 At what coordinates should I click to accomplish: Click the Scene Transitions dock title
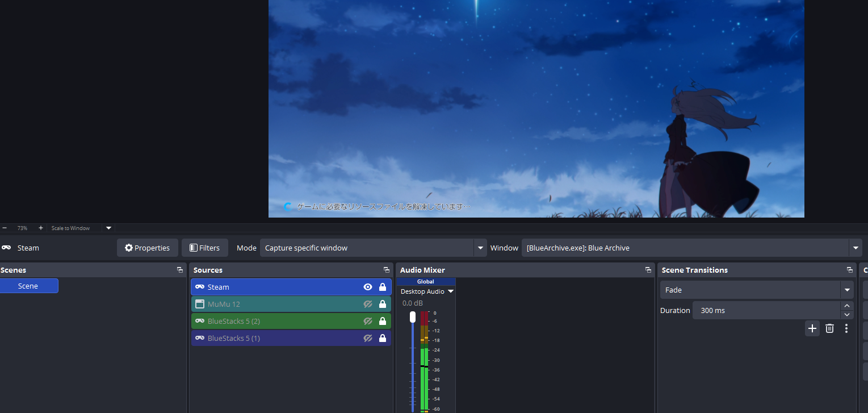click(695, 270)
